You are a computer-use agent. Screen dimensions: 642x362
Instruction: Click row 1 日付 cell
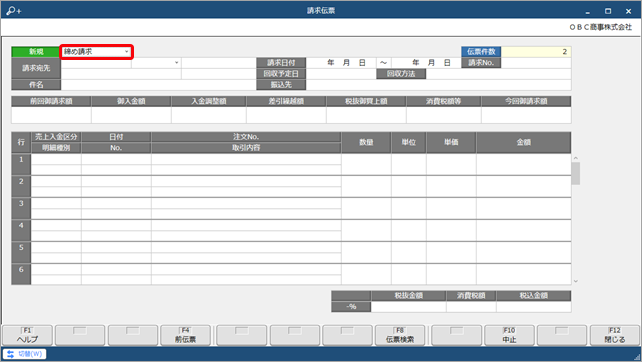coord(116,159)
